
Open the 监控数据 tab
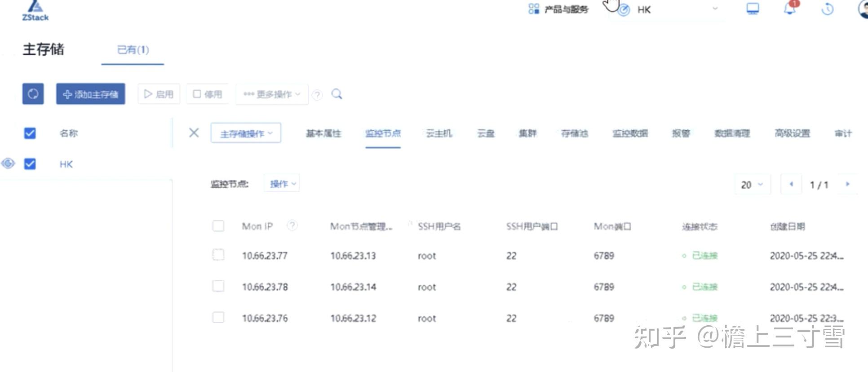[630, 133]
